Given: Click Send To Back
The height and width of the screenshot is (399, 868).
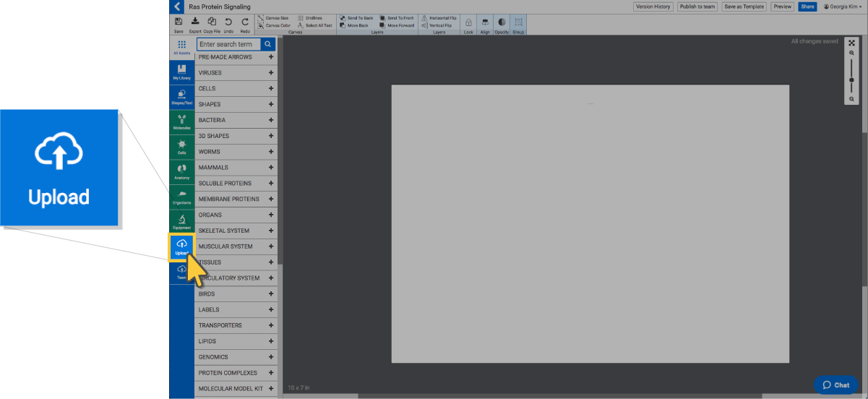Looking at the screenshot, I should pos(356,17).
